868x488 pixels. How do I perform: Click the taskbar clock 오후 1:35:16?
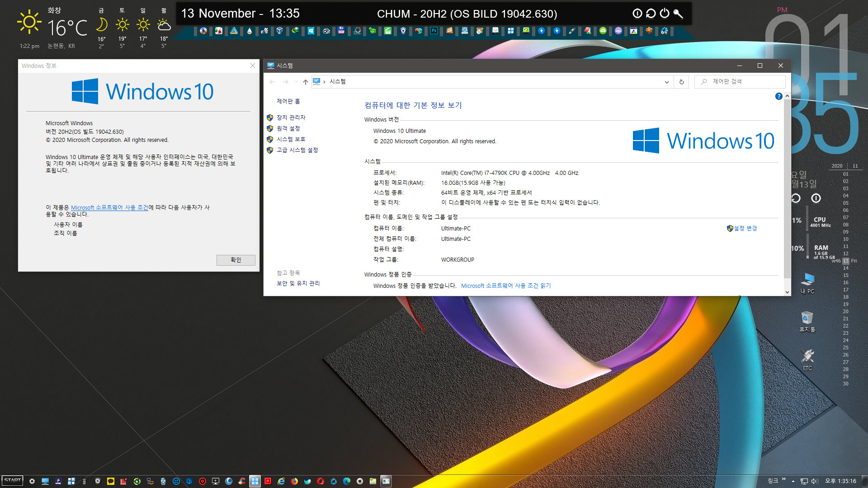840,481
